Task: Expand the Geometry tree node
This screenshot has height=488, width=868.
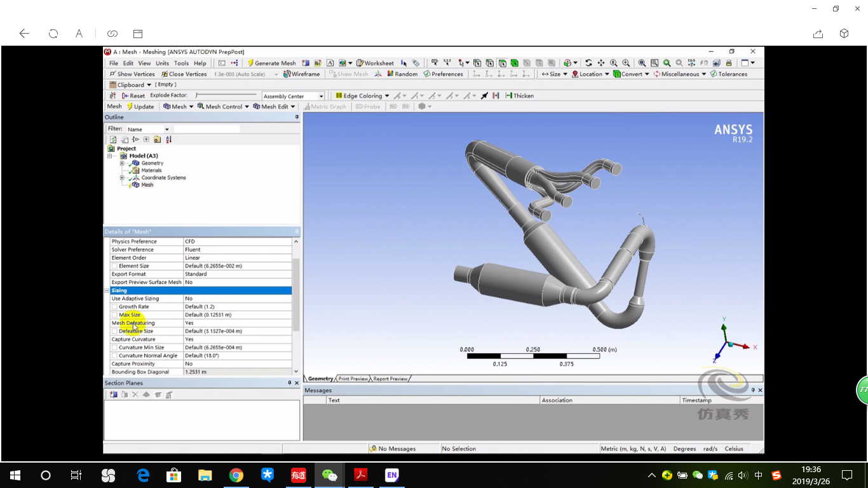Action: 121,163
